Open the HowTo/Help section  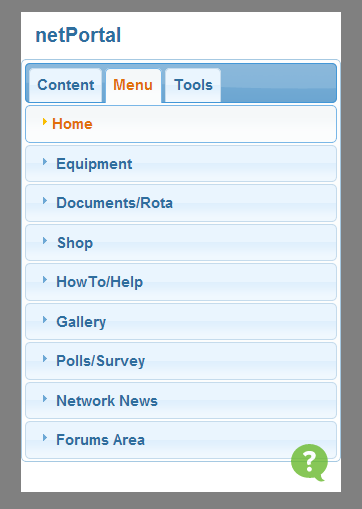point(181,282)
